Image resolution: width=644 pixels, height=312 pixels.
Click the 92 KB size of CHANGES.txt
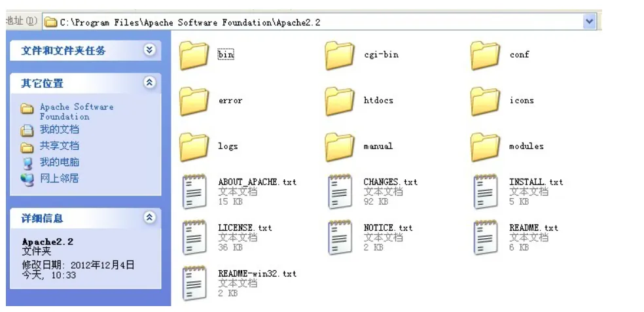pyautogui.click(x=376, y=202)
